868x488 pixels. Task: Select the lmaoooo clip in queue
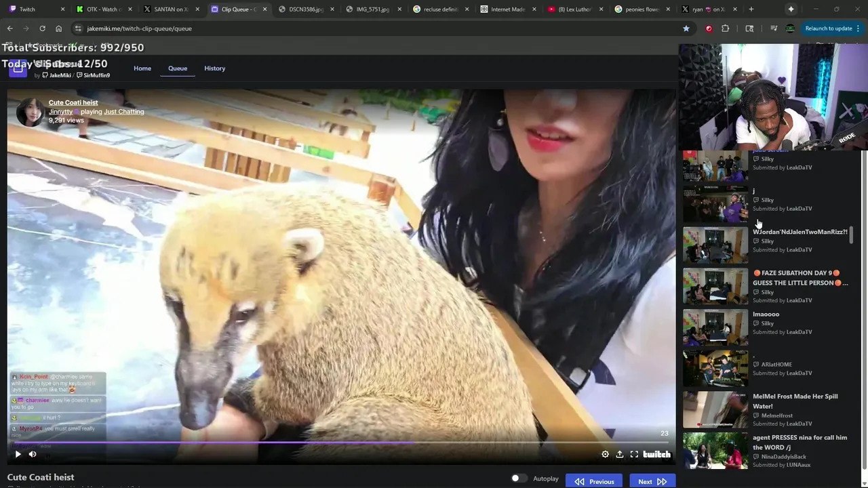766,327
